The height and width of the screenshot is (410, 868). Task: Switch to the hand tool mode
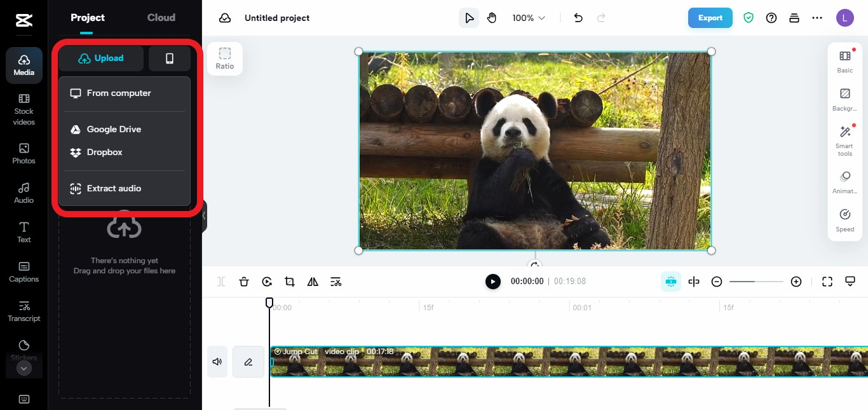492,18
